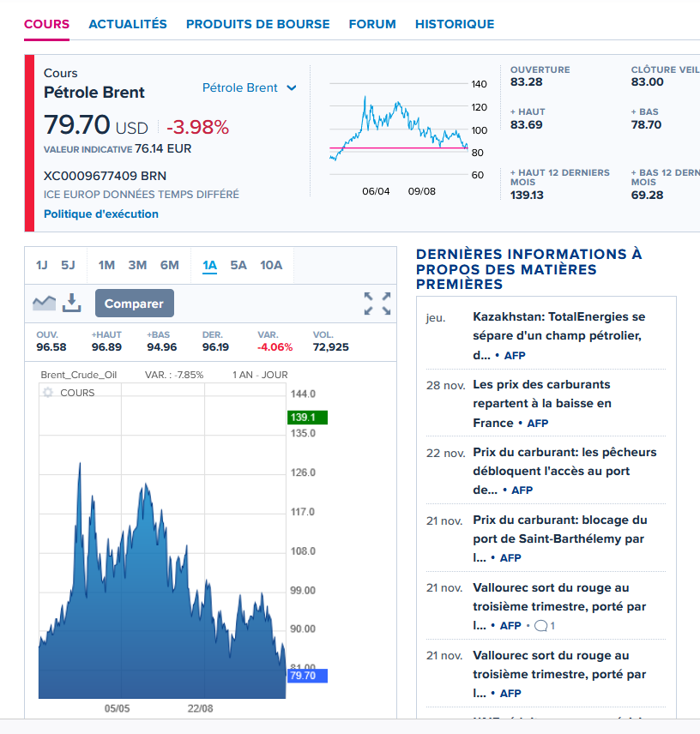The width and height of the screenshot is (700, 734).
Task: Switch chart to 5A period
Action: tap(238, 265)
